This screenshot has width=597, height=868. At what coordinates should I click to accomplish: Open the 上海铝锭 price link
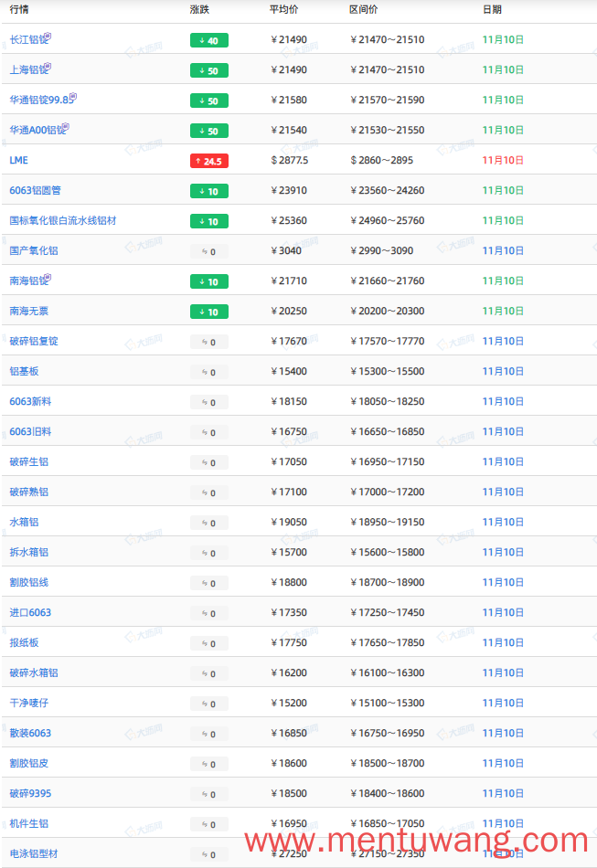pos(29,69)
